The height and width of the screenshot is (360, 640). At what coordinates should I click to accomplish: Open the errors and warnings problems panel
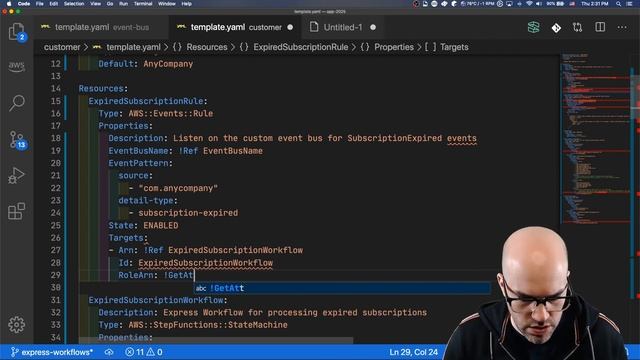click(143, 352)
